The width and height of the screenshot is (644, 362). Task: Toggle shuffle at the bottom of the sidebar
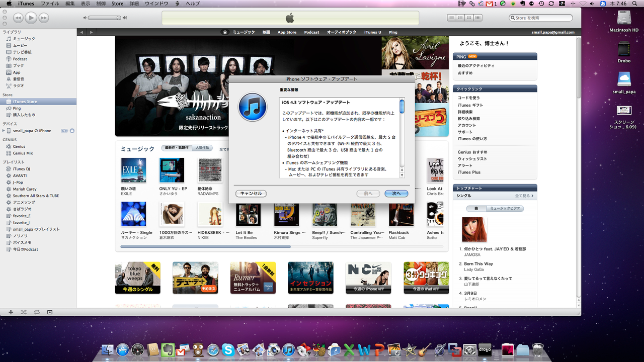pyautogui.click(x=24, y=312)
